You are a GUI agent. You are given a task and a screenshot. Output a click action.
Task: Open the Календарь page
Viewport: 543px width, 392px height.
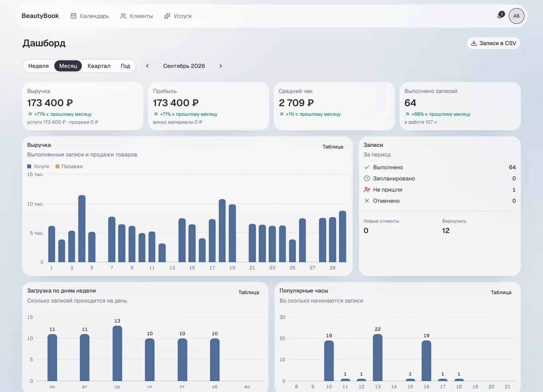pos(90,16)
